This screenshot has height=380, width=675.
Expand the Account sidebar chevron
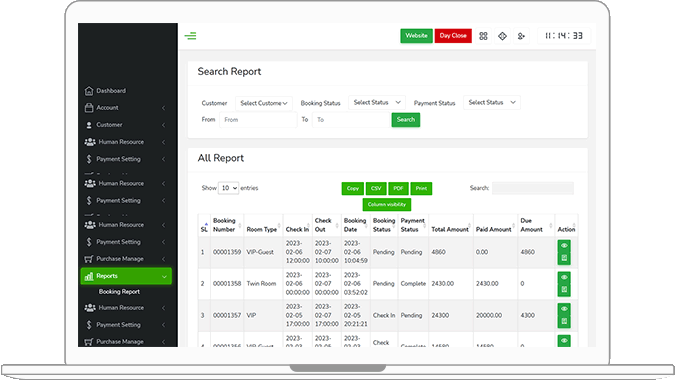164,108
